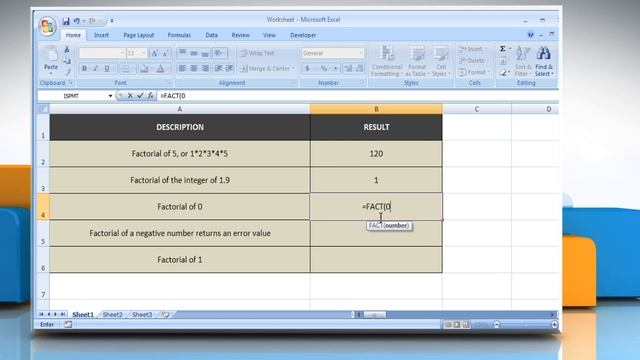Open the round Office button menu
Image resolution: width=640 pixels, height=360 pixels.
[x=47, y=26]
